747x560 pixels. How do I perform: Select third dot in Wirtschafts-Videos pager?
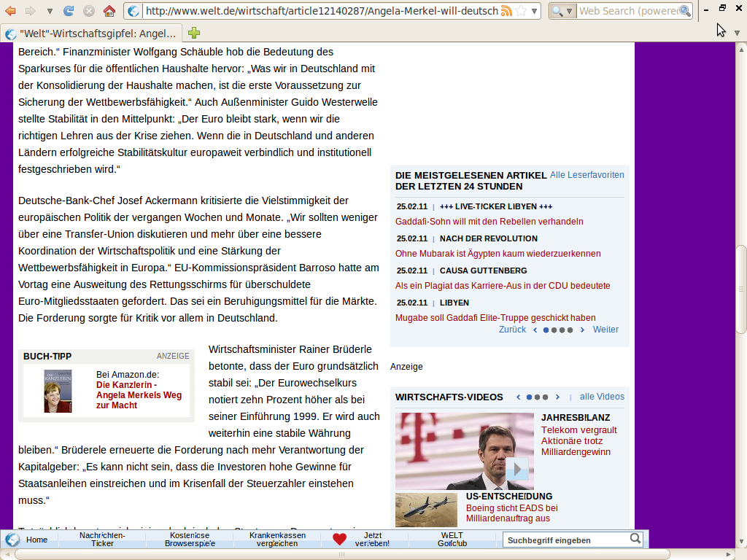pos(546,397)
